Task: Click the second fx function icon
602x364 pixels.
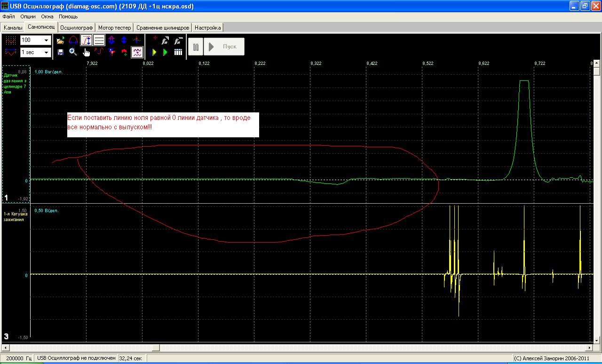Action: pos(178,40)
